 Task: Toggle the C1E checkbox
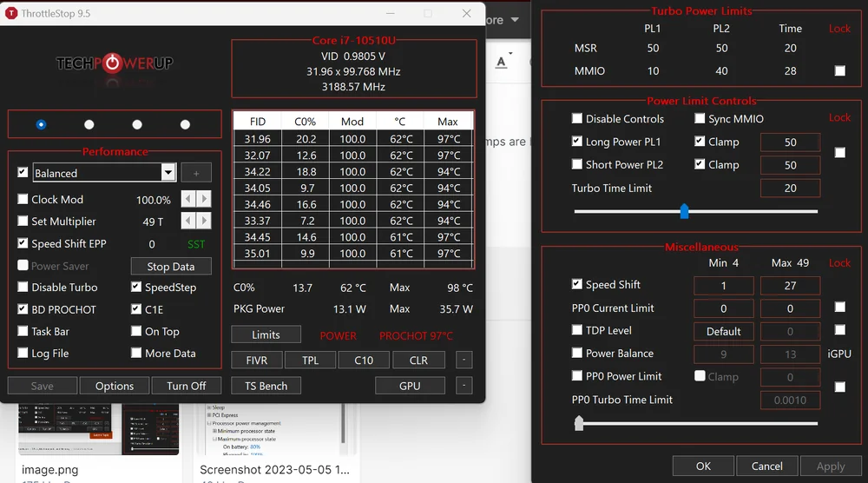136,309
